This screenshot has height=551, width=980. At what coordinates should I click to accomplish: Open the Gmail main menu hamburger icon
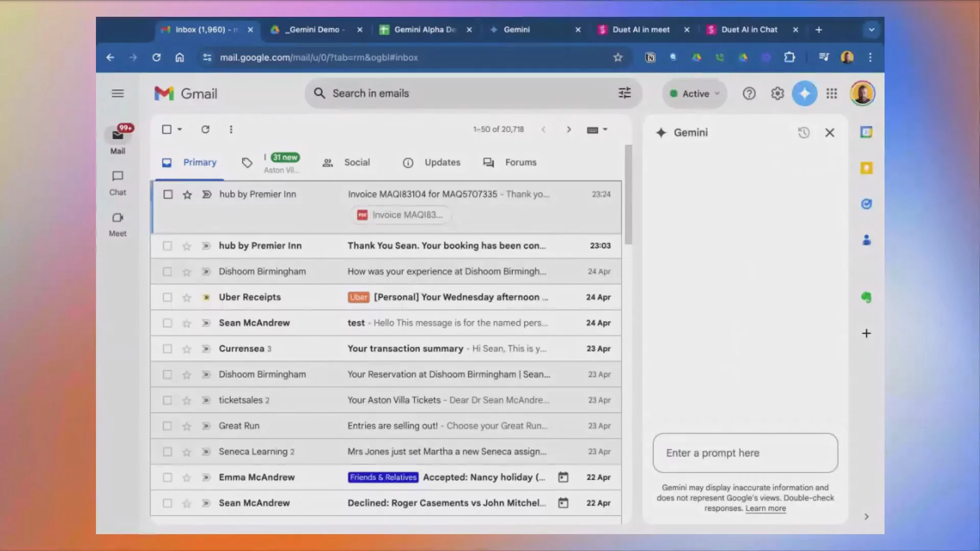117,93
